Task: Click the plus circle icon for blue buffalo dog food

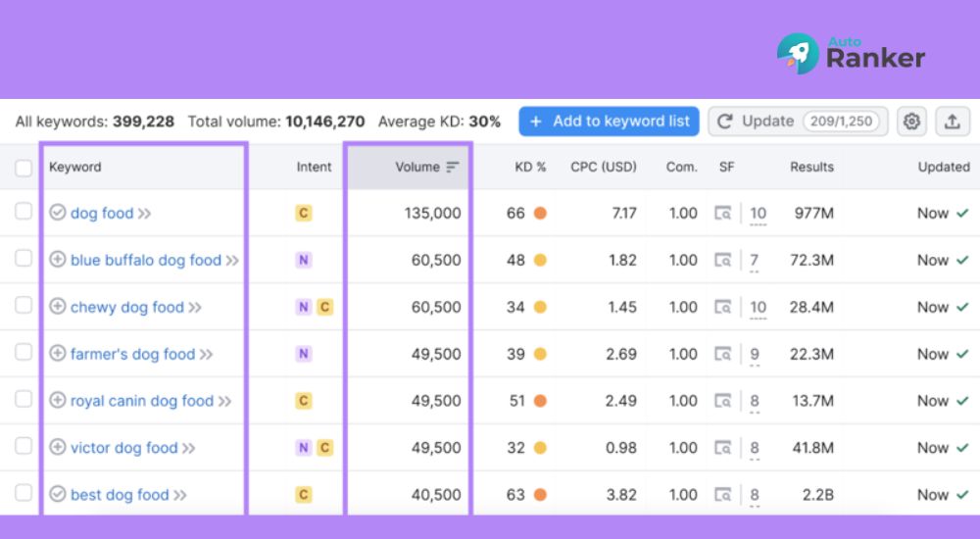Action: click(58, 260)
